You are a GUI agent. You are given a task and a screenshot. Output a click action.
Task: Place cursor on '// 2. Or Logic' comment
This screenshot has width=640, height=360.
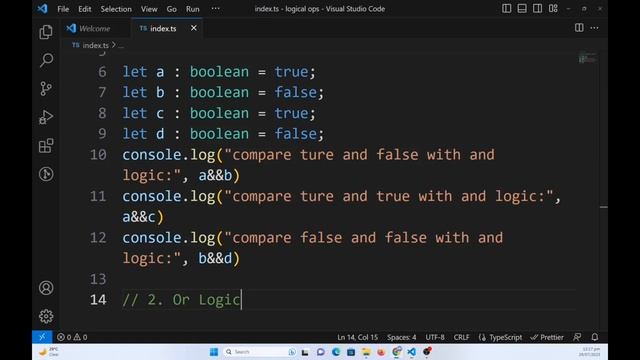tap(181, 300)
